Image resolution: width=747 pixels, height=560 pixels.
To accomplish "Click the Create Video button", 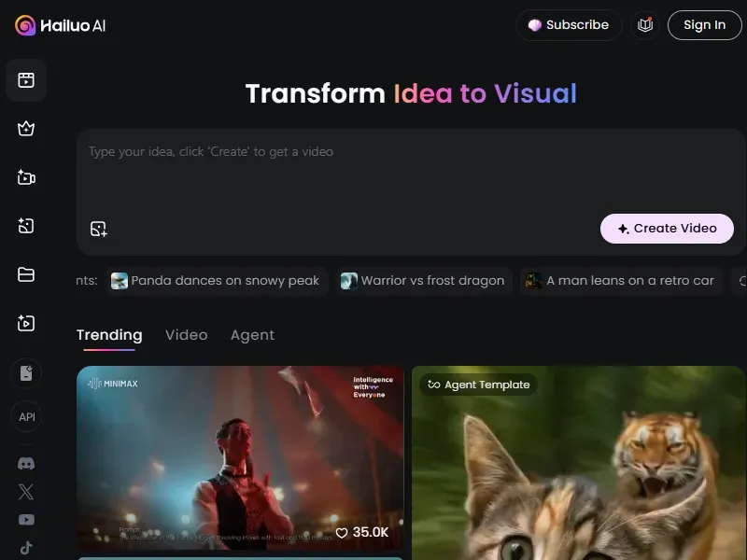I will [667, 229].
